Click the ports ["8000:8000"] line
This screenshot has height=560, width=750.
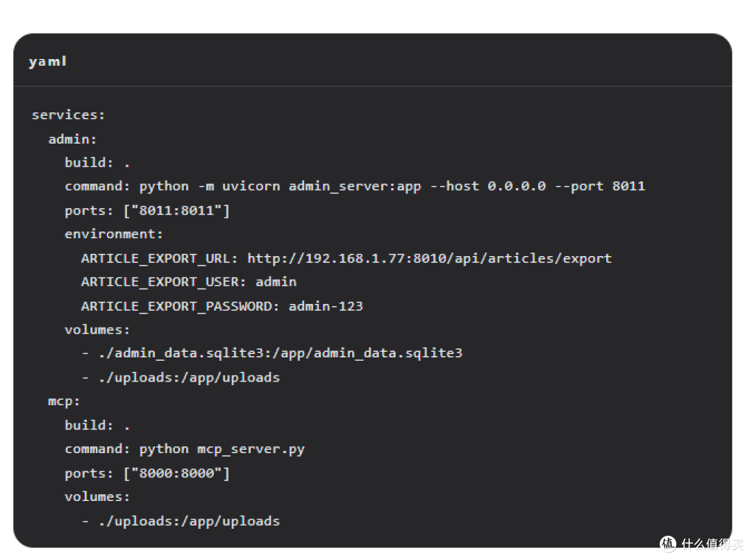(x=147, y=473)
